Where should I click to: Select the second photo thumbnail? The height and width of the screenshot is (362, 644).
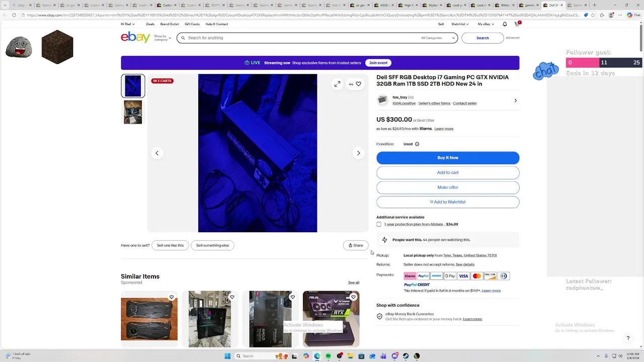[133, 112]
